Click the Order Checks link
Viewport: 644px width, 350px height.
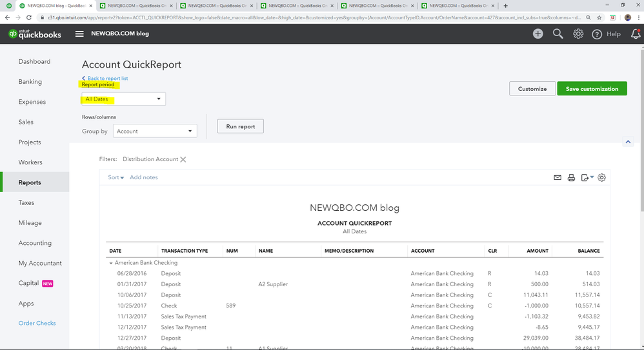point(37,324)
